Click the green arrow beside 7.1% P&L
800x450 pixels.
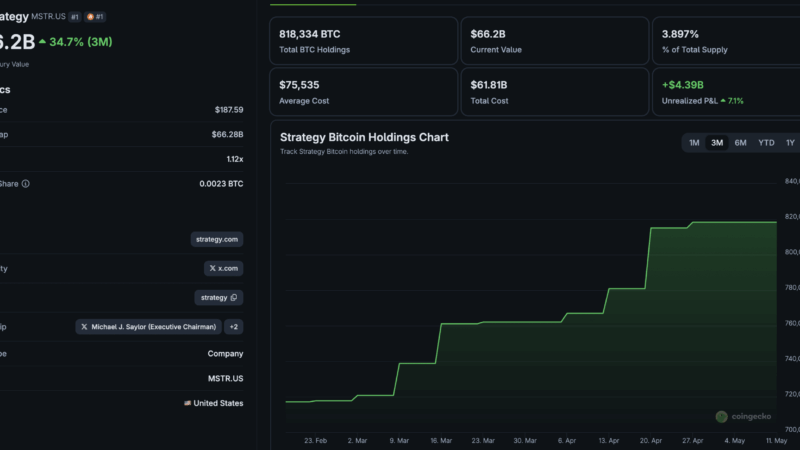pyautogui.click(x=723, y=101)
